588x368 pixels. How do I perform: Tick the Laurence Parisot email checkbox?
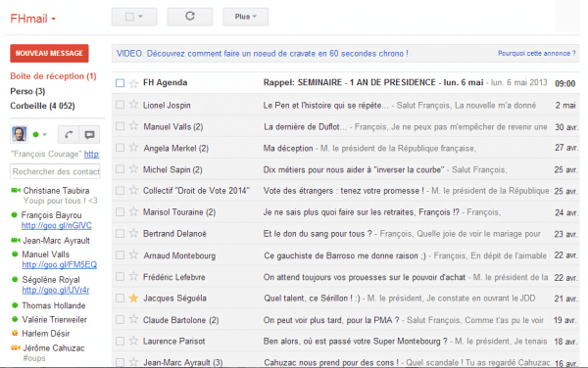click(x=120, y=341)
